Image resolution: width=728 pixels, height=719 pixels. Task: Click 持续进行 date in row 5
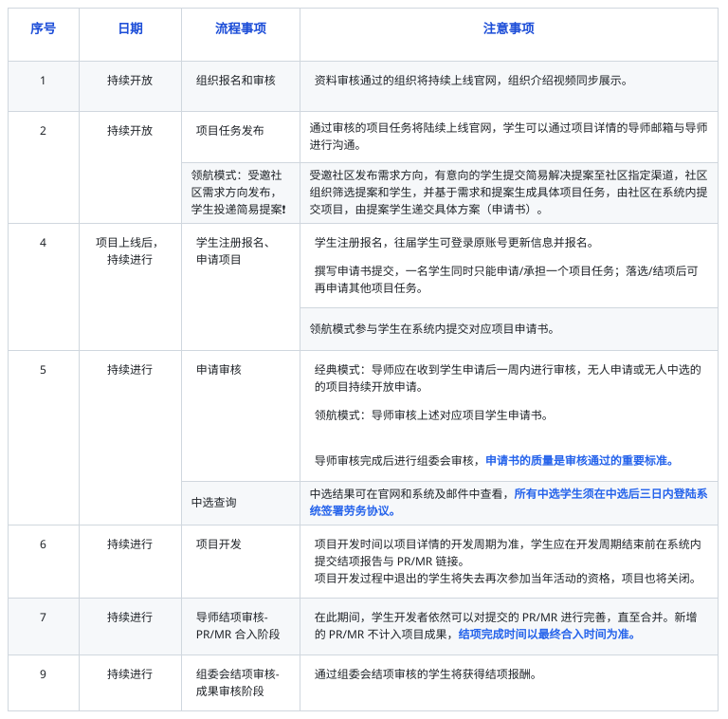pos(130,370)
